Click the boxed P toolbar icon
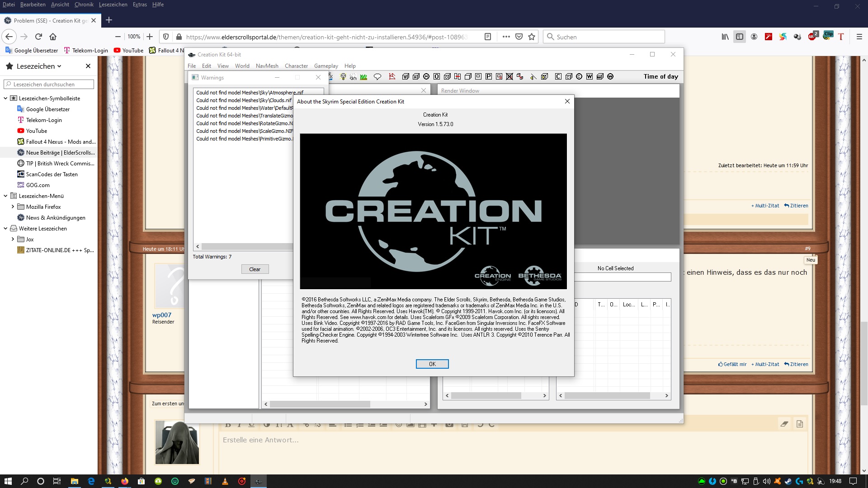This screenshot has height=488, width=868. 489,77
